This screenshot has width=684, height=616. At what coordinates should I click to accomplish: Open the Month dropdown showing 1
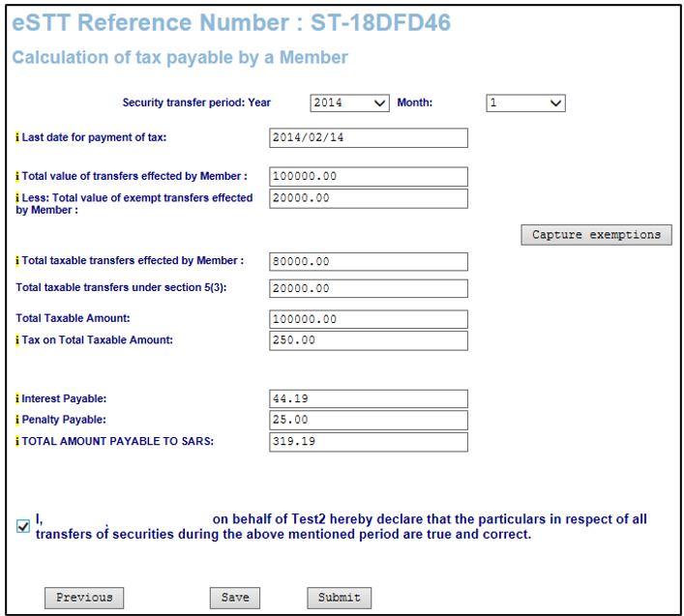pyautogui.click(x=525, y=103)
